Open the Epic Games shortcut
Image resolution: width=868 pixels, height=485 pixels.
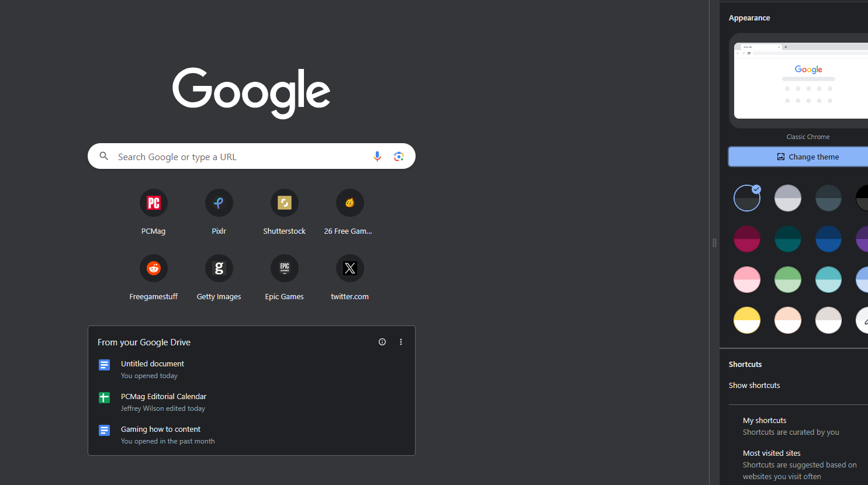[284, 269]
